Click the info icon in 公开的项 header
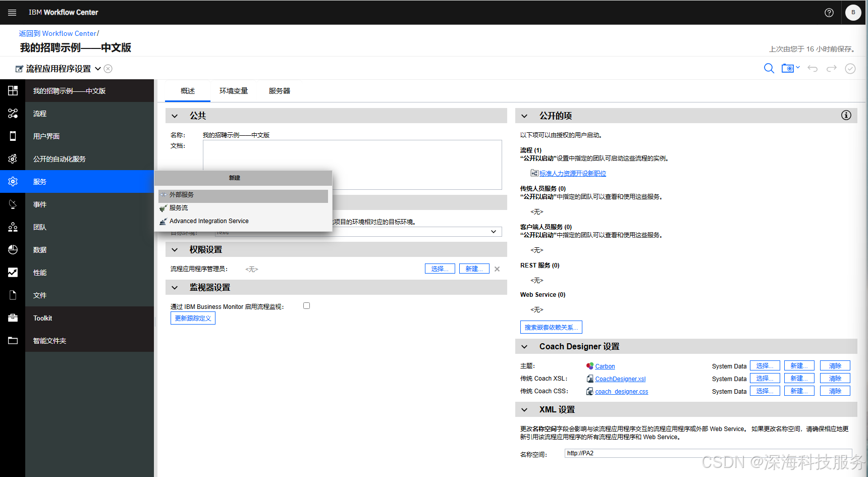The width and height of the screenshot is (868, 477). click(846, 116)
